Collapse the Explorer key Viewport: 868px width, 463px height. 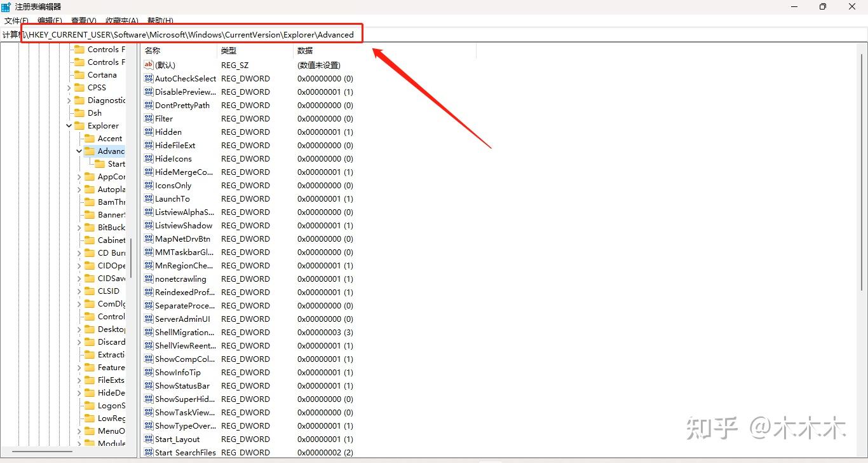[x=69, y=126]
